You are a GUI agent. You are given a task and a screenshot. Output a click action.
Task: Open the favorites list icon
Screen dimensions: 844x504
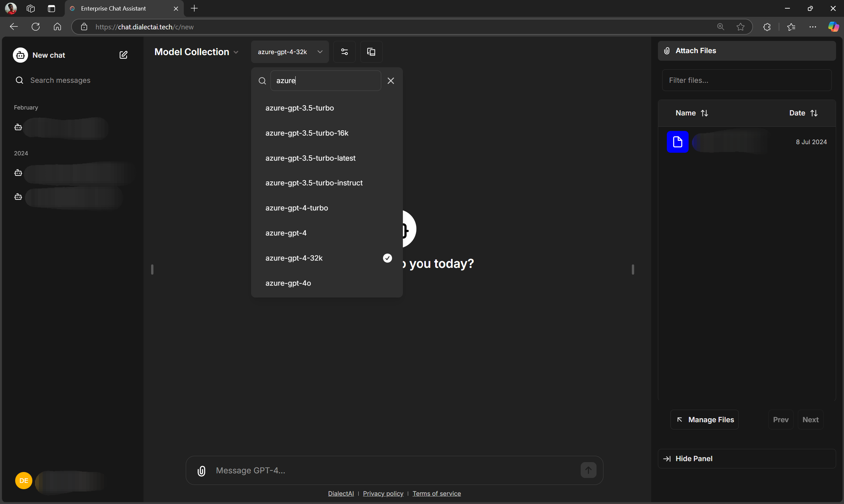point(791,27)
